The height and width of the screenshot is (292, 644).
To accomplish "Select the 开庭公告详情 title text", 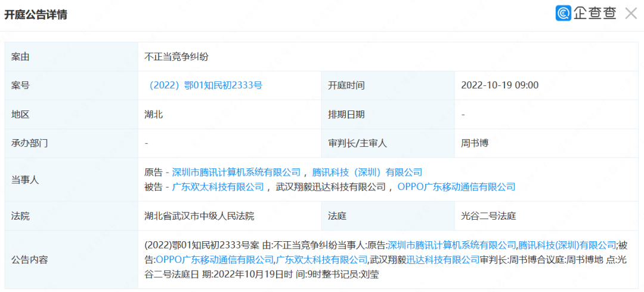I will point(36,15).
